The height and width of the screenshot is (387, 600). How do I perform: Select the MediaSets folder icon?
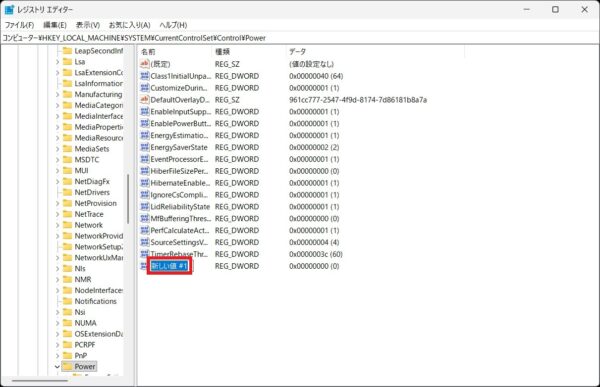[67, 149]
